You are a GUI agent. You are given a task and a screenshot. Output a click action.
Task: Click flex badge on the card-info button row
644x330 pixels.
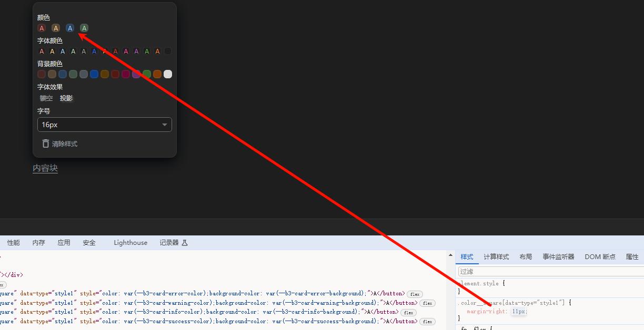point(409,313)
